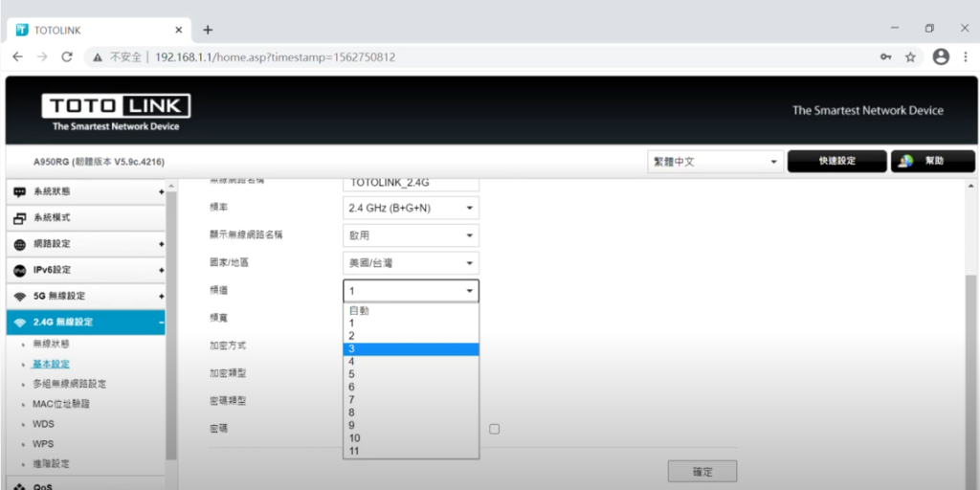The height and width of the screenshot is (490, 980).
Task: Open MAC位址驗證 submenu item
Action: (60, 404)
